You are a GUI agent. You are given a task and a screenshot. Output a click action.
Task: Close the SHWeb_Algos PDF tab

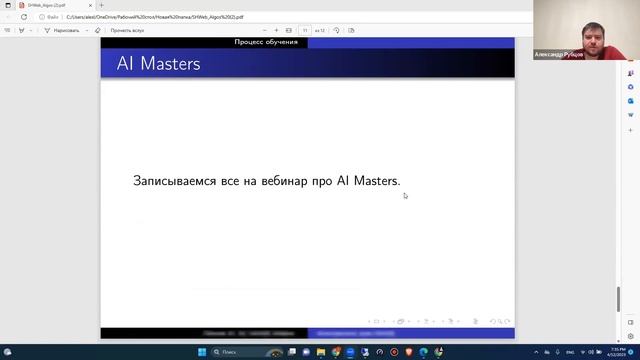click(x=90, y=5)
